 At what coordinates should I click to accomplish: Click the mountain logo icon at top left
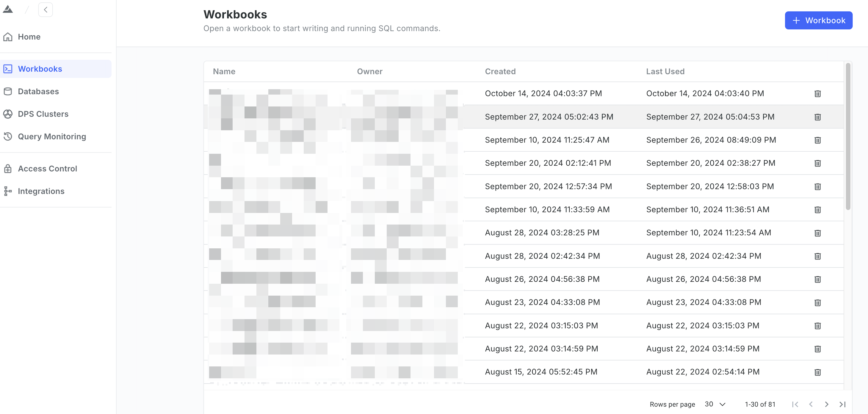pos(8,10)
